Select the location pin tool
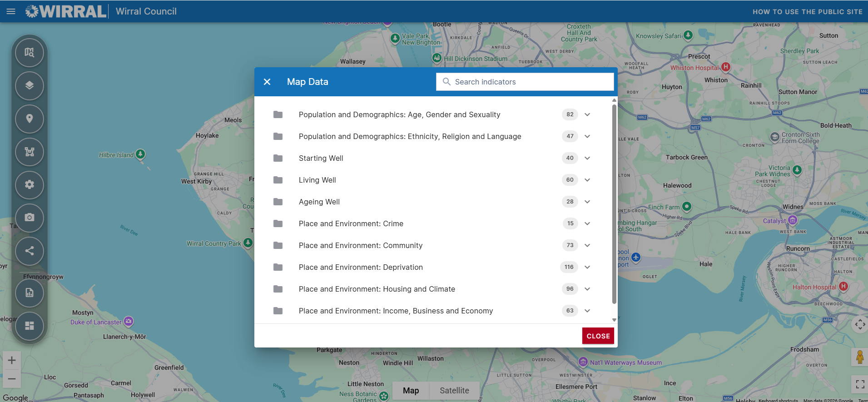 pyautogui.click(x=30, y=119)
